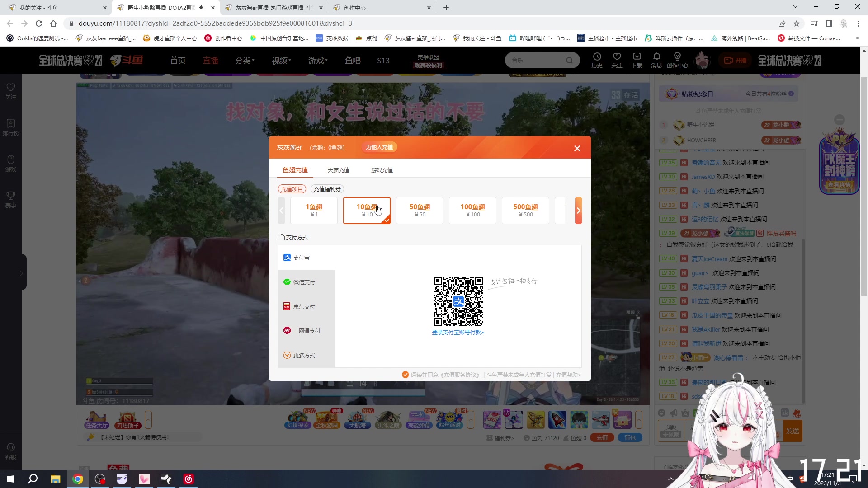Screen dimensions: 868x488
Task: Click the Douyu search input field
Action: coord(536,60)
